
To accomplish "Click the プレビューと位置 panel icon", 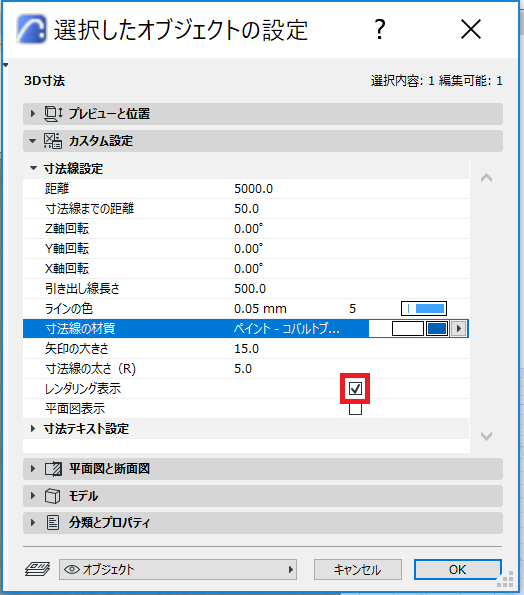I will (x=53, y=114).
